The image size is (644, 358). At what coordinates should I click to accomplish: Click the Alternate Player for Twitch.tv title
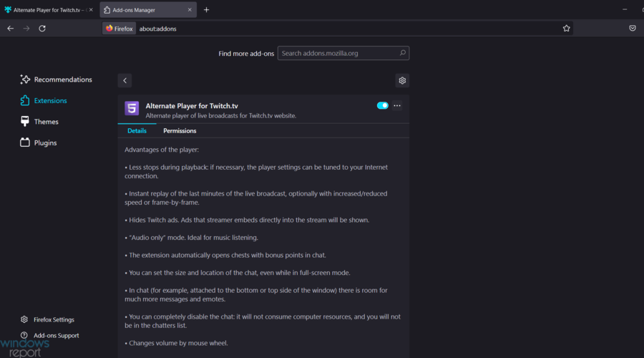pos(192,106)
